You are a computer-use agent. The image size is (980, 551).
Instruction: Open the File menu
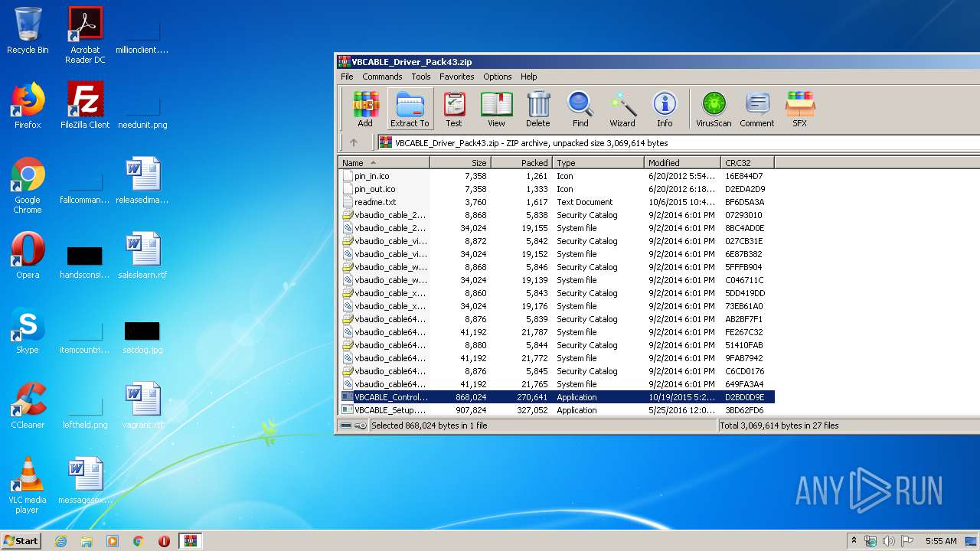pos(347,77)
